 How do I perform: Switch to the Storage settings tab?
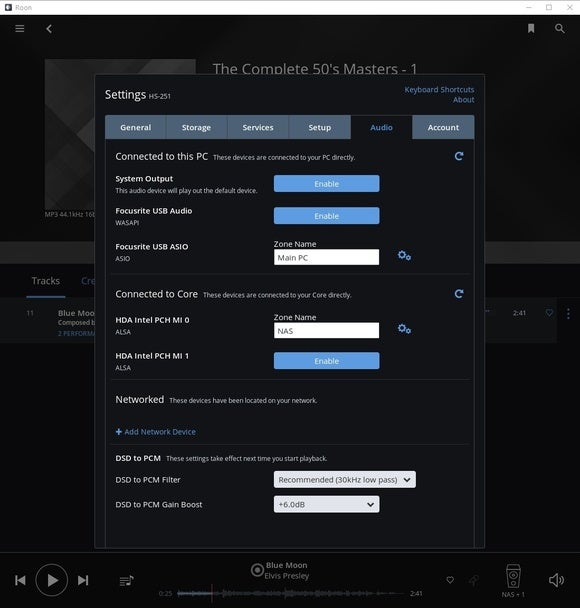point(197,127)
